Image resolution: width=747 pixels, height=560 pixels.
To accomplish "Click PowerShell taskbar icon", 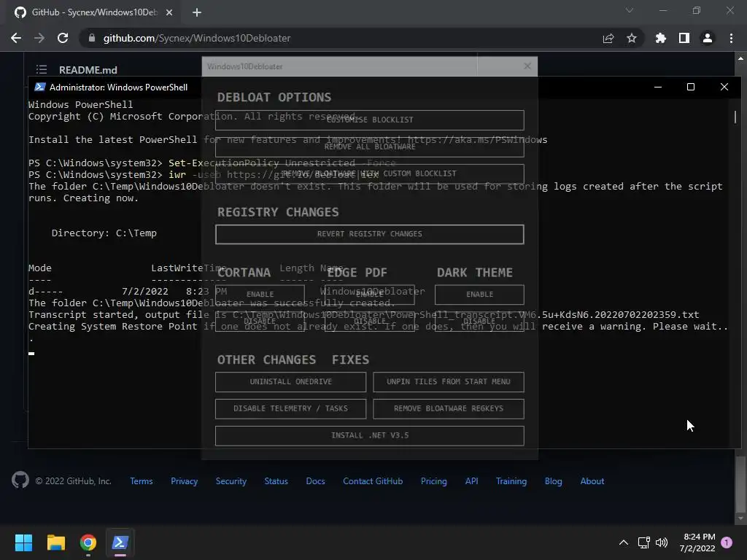I will [120, 542].
